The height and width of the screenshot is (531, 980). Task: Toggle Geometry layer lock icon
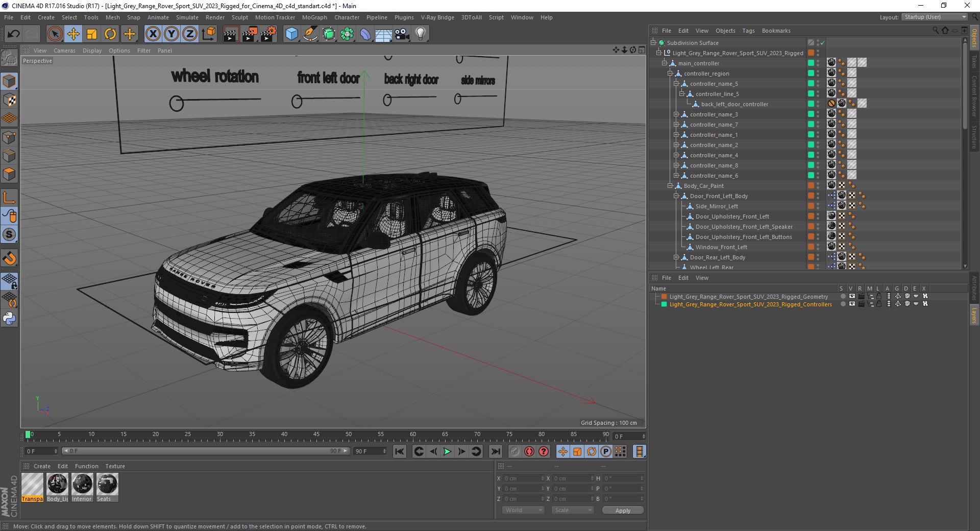click(x=879, y=296)
